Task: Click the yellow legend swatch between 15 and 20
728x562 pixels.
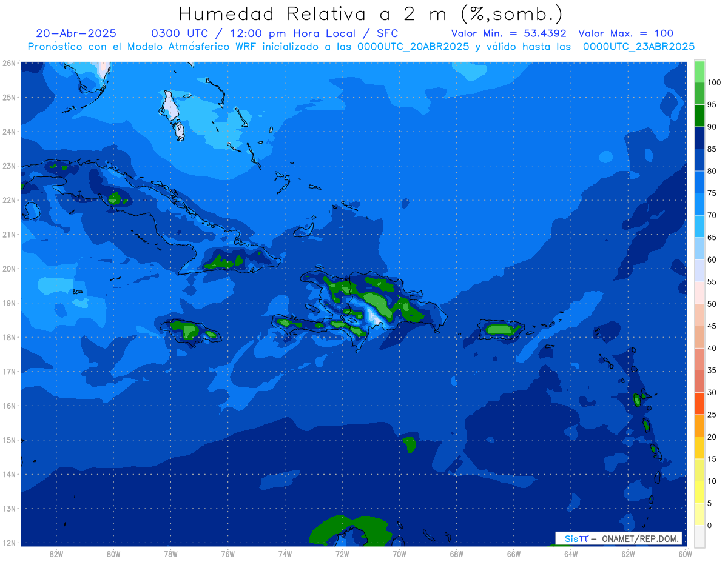Action: pyautogui.click(x=699, y=447)
